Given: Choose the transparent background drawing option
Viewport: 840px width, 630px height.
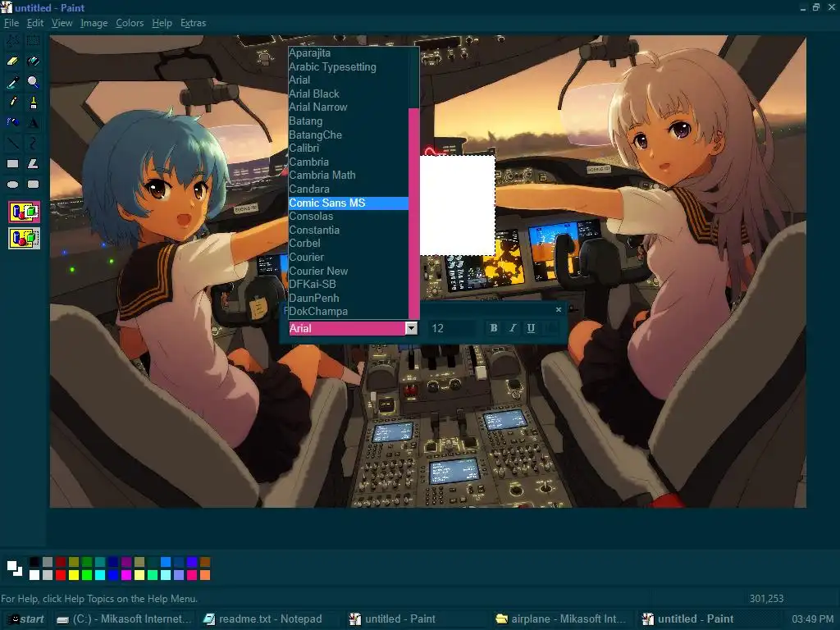Looking at the screenshot, I should coord(24,239).
